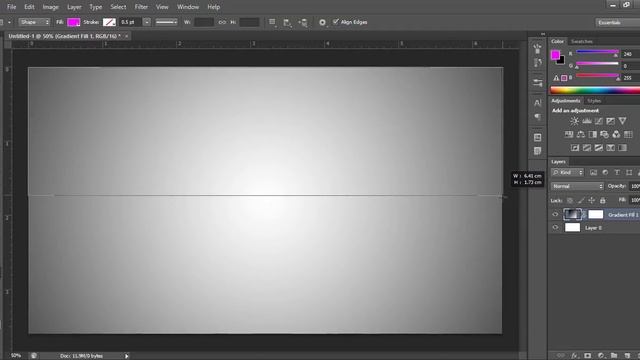Toggle lock transparent pixels

point(570,200)
